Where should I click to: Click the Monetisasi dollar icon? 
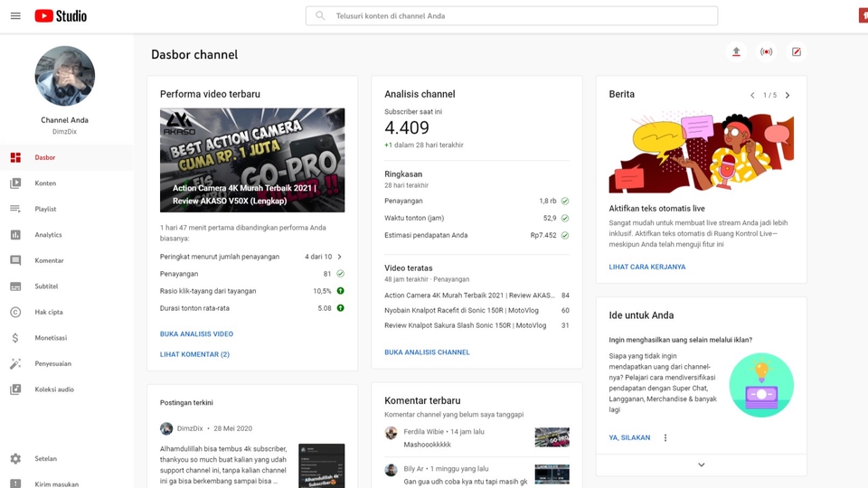[x=15, y=337]
